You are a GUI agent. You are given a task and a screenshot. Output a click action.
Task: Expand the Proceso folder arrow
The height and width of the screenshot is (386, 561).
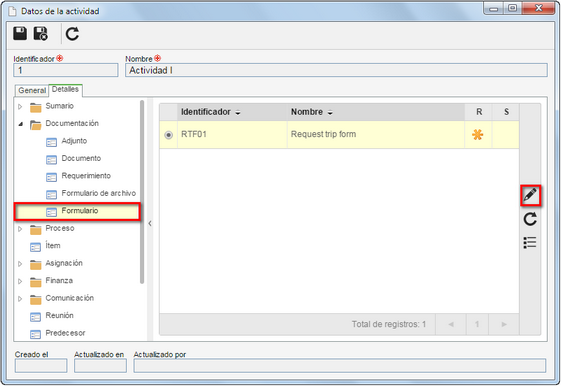pyautogui.click(x=20, y=229)
